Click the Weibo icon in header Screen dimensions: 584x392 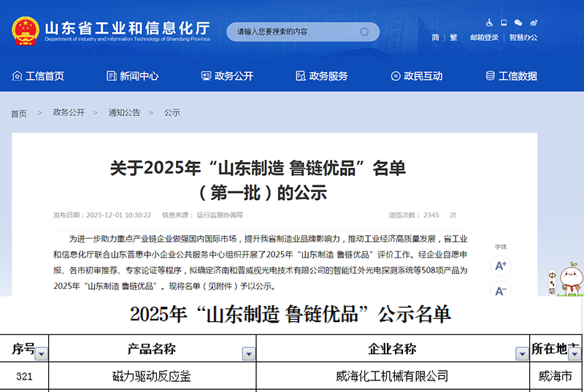click(534, 23)
